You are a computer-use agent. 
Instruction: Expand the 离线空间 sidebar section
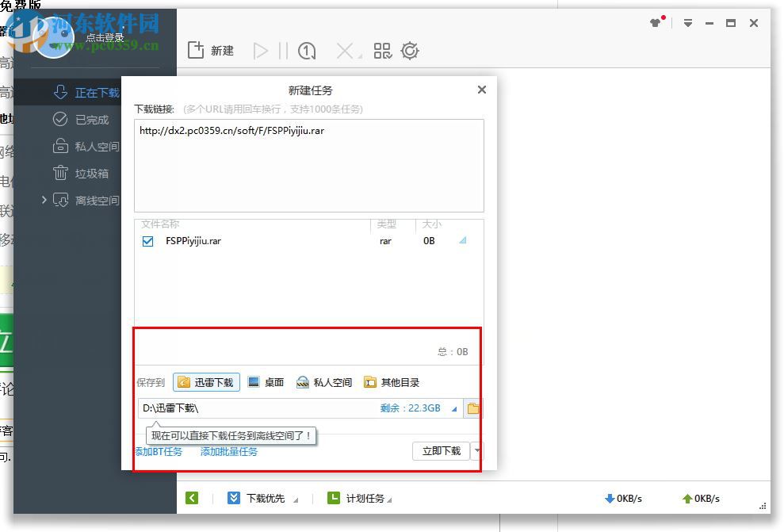(x=45, y=201)
